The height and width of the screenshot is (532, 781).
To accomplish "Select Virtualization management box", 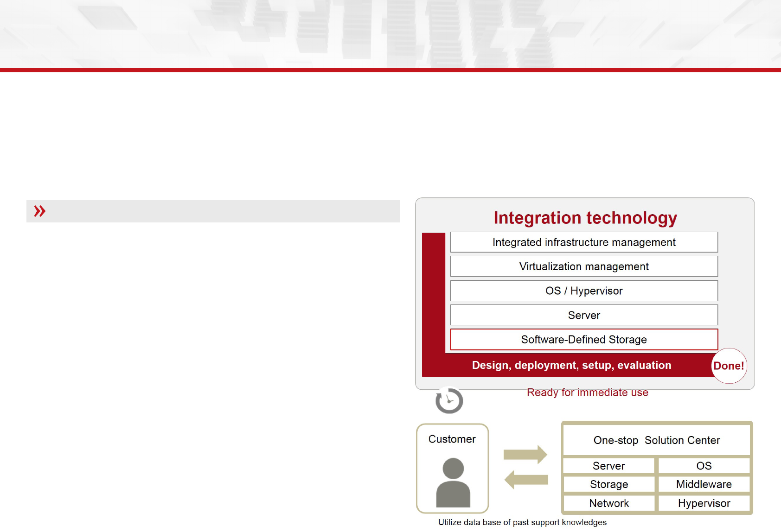I will click(584, 266).
